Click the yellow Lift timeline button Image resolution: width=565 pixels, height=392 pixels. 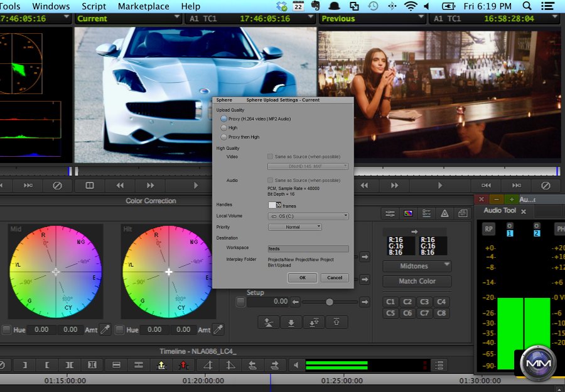[161, 365]
